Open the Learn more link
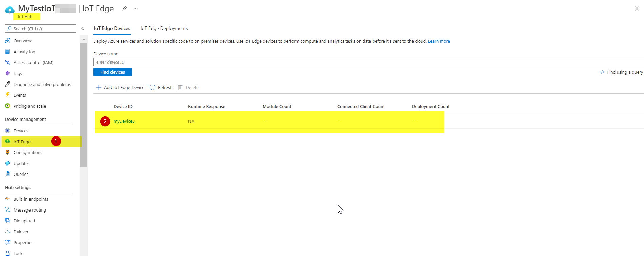This screenshot has height=256, width=644. tap(439, 41)
